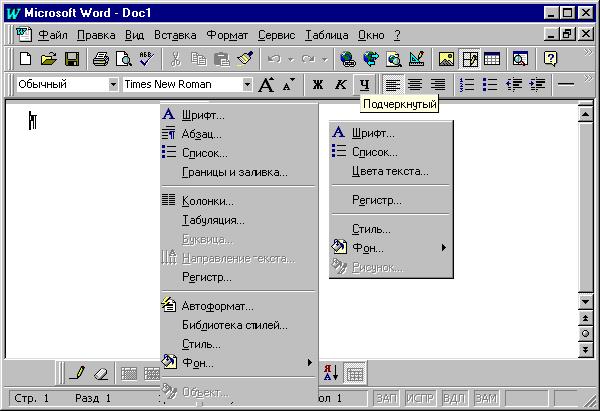Decrease font size with small A
Viewport: 600px width, 411px height.
click(x=289, y=85)
